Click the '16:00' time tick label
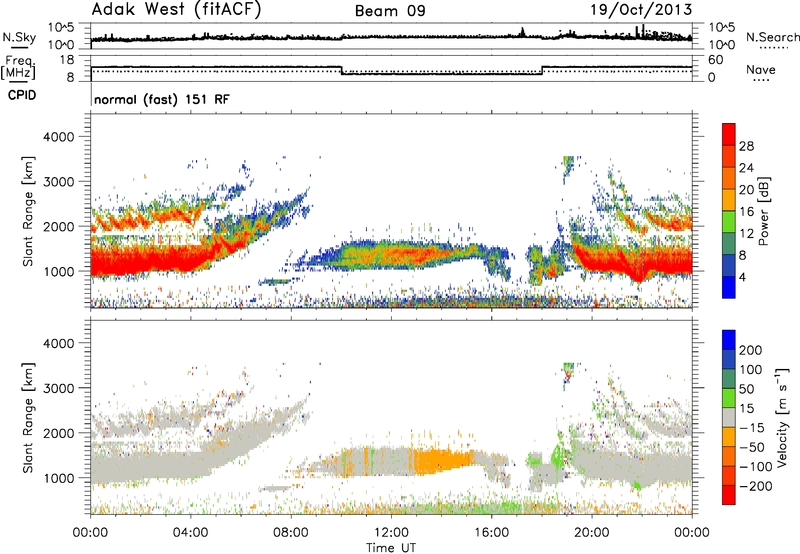The image size is (800, 554). pyautogui.click(x=491, y=533)
